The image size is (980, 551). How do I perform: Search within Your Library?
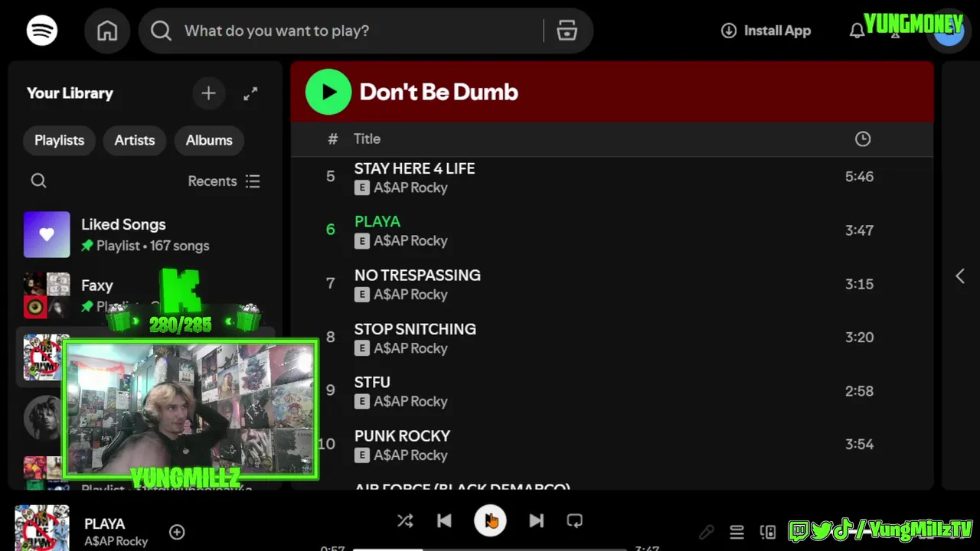tap(38, 181)
